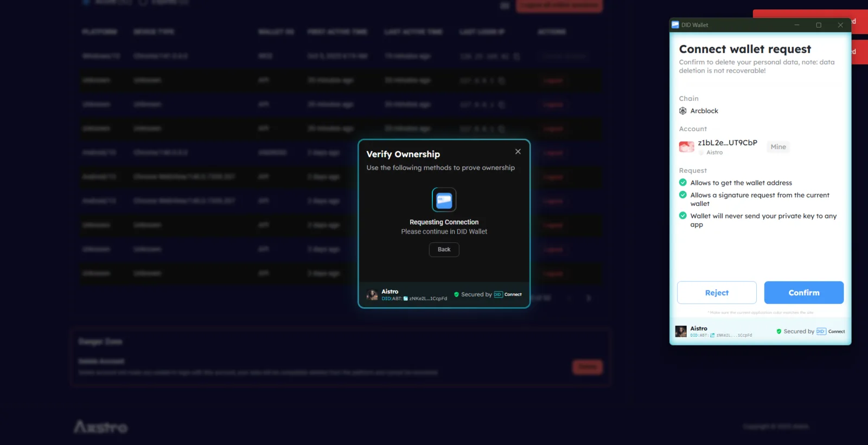Click the 'Secured by' text in the Verify Ownership footer
Screen dimensions: 868x445
[x=476, y=295]
